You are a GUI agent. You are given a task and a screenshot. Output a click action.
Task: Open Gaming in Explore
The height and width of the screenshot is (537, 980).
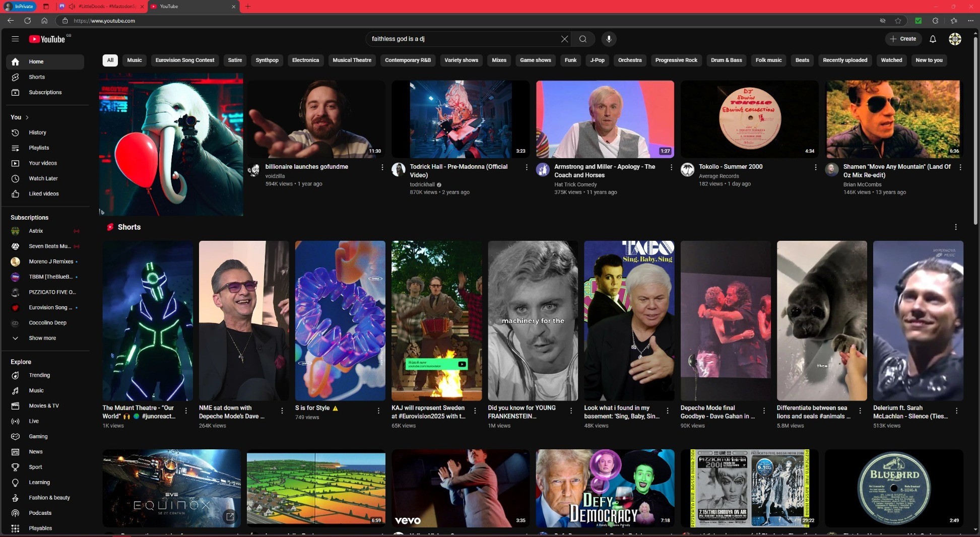coord(45,436)
